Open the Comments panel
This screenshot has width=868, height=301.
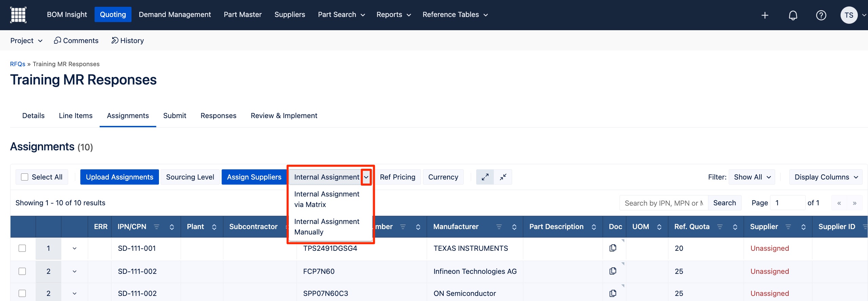76,41
